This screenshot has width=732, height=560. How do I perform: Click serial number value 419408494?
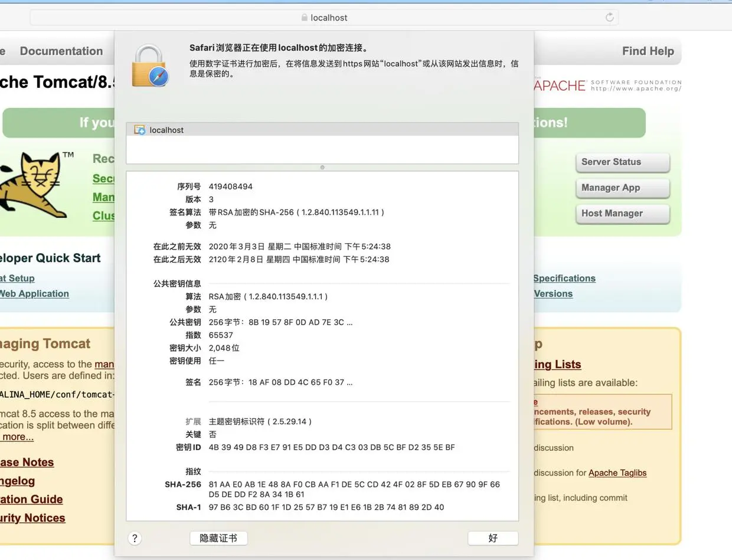[231, 186]
